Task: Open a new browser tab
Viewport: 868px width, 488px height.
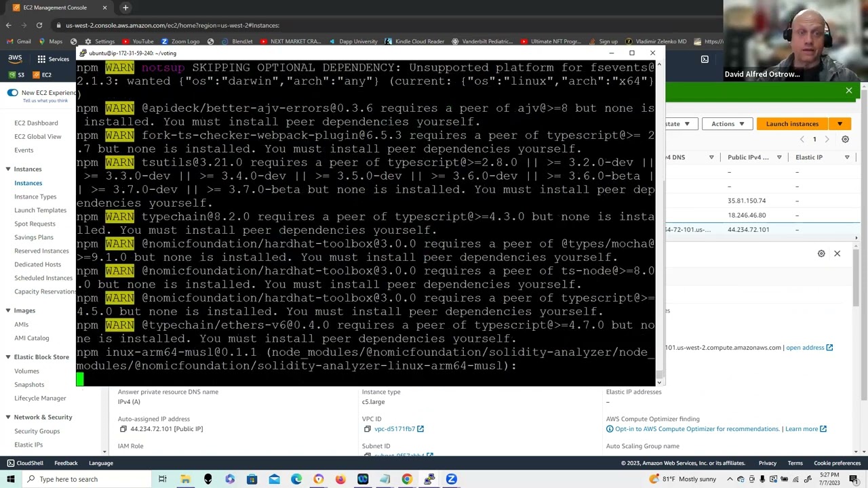Action: click(x=125, y=7)
